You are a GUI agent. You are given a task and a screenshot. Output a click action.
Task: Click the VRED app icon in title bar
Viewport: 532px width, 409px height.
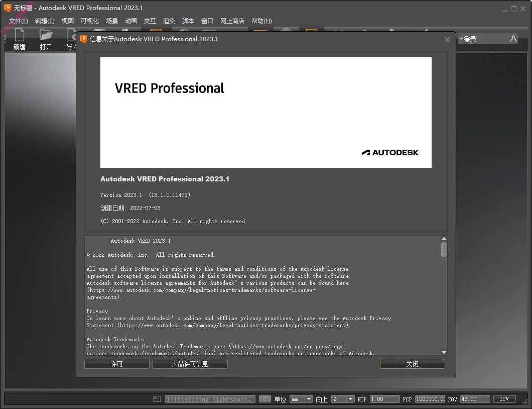[x=8, y=8]
